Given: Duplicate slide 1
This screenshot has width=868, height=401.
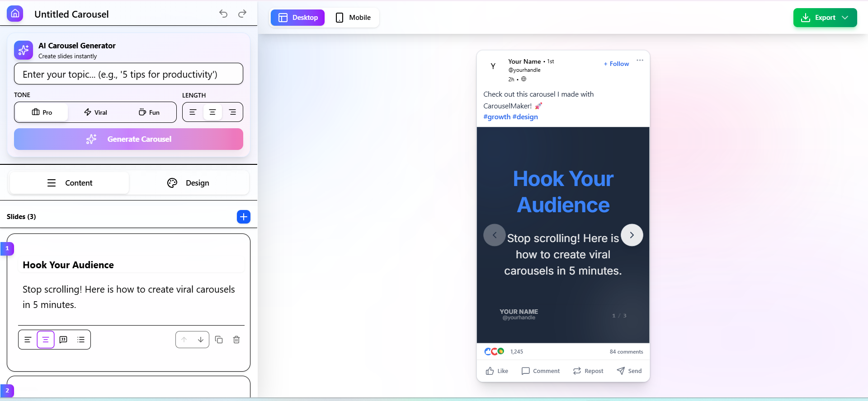Looking at the screenshot, I should click(219, 340).
